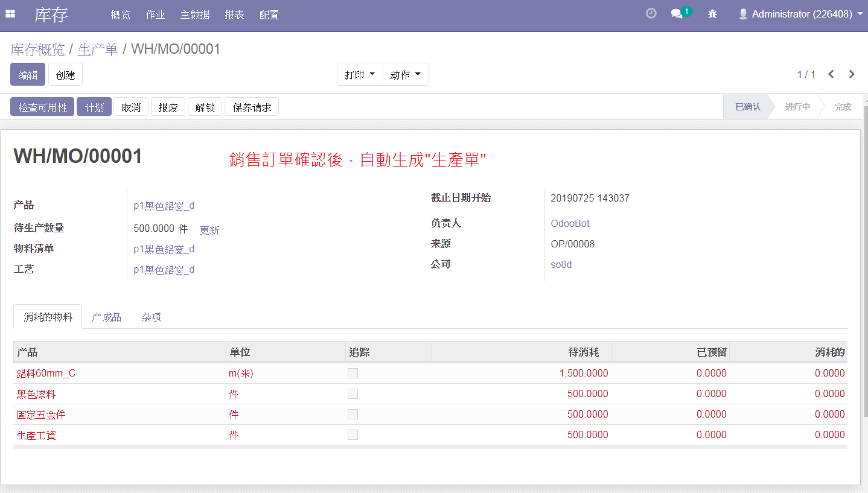Sort by the 追踪 column header
This screenshot has height=493, width=868.
click(389, 352)
